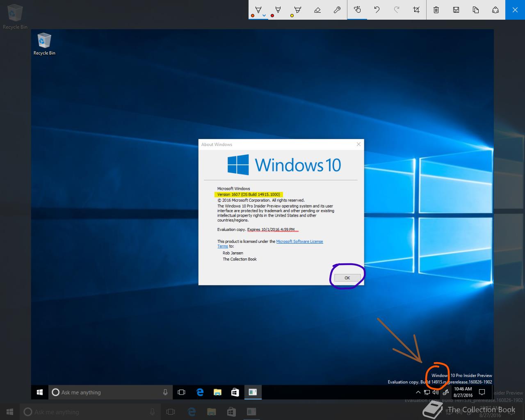Close the Screen Sketch with blue X
The image size is (525, 420).
[x=515, y=10]
